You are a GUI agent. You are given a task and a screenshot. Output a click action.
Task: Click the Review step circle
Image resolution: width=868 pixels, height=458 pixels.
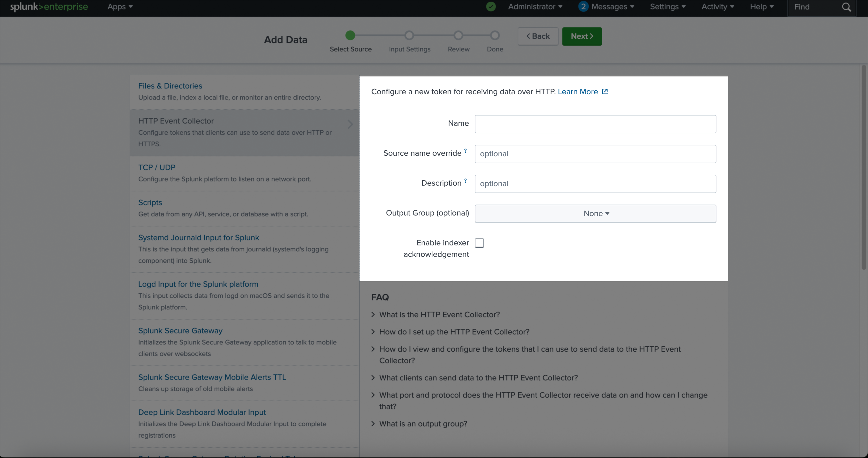(459, 35)
